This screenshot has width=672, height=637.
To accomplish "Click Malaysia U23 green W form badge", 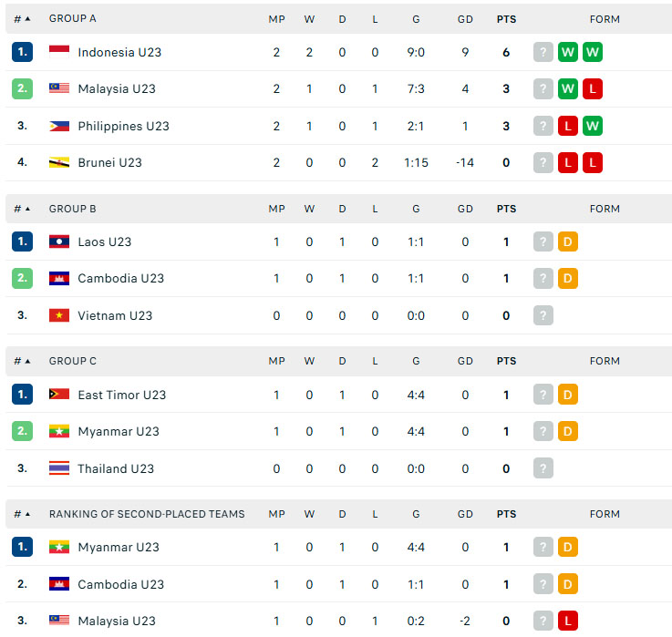I will 568,89.
